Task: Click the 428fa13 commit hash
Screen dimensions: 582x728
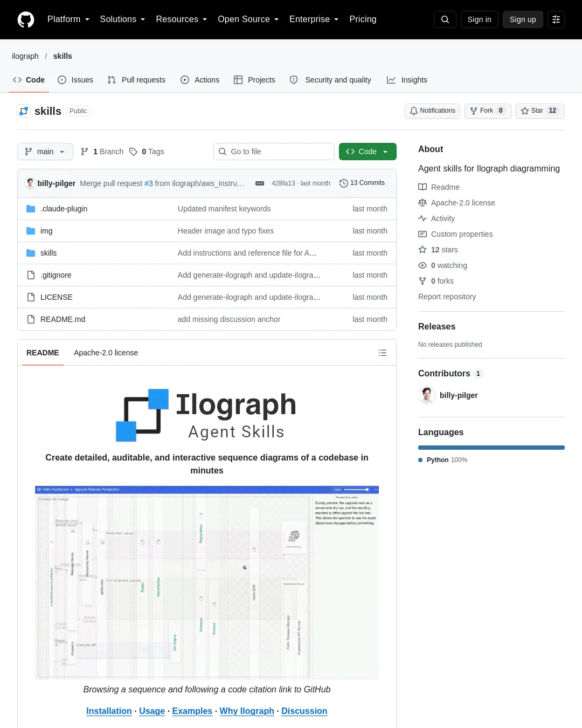Action: pyautogui.click(x=283, y=183)
